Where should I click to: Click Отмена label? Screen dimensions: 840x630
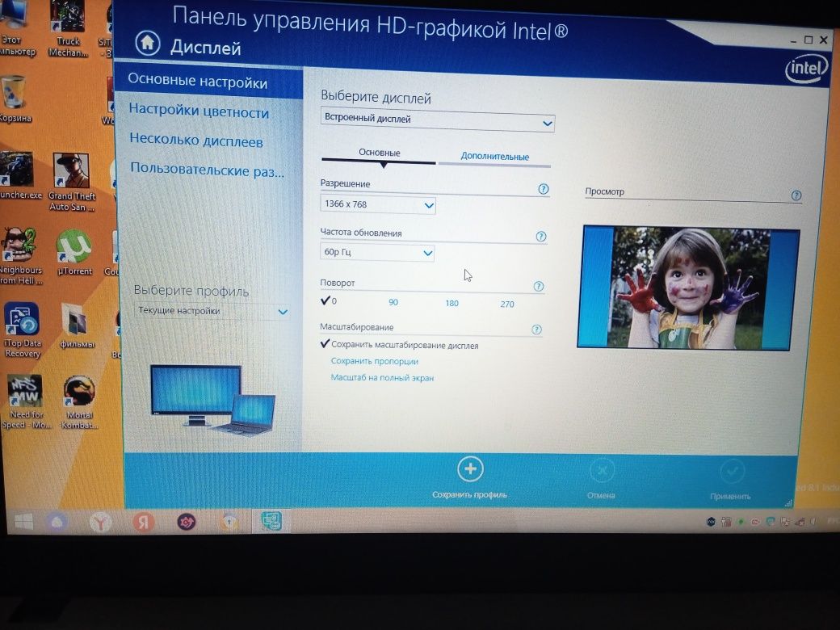[601, 496]
